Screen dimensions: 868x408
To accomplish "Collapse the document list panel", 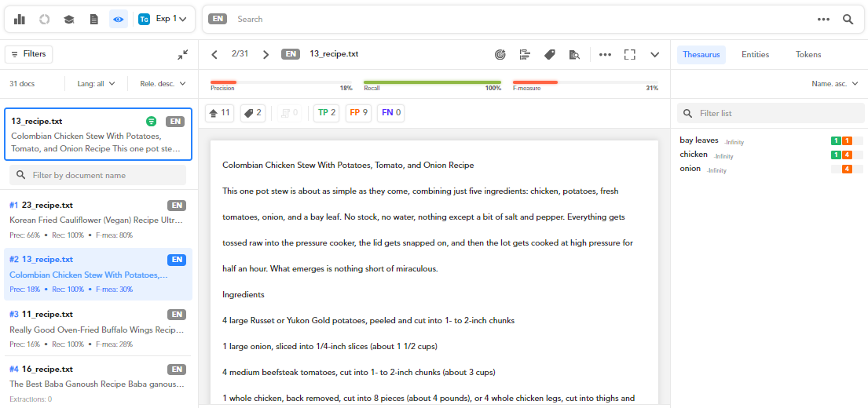I will (182, 54).
